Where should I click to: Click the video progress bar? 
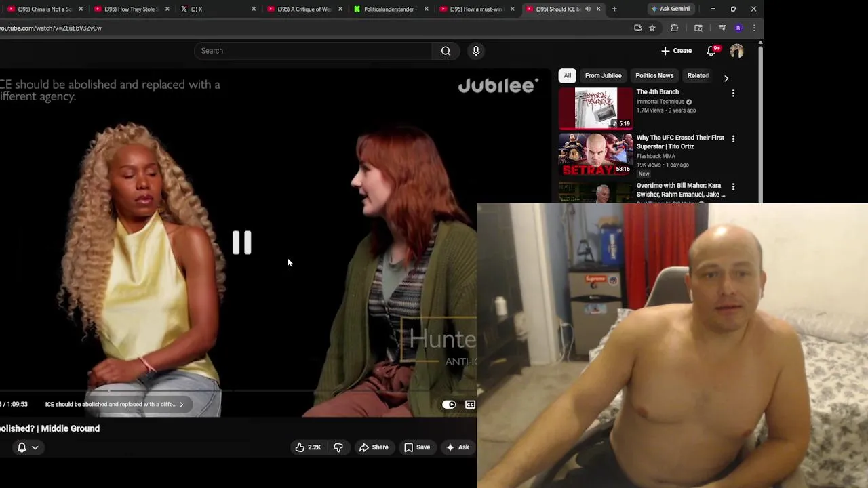click(238, 391)
